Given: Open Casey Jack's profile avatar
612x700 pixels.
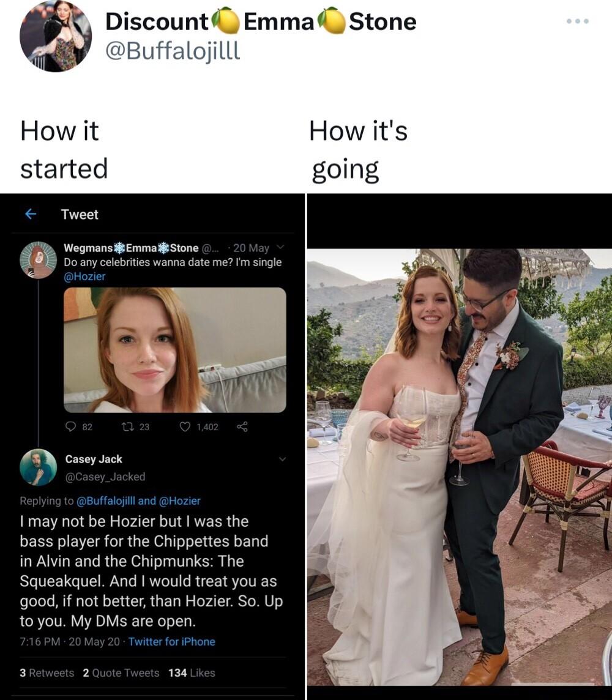Looking at the screenshot, I should 38,467.
